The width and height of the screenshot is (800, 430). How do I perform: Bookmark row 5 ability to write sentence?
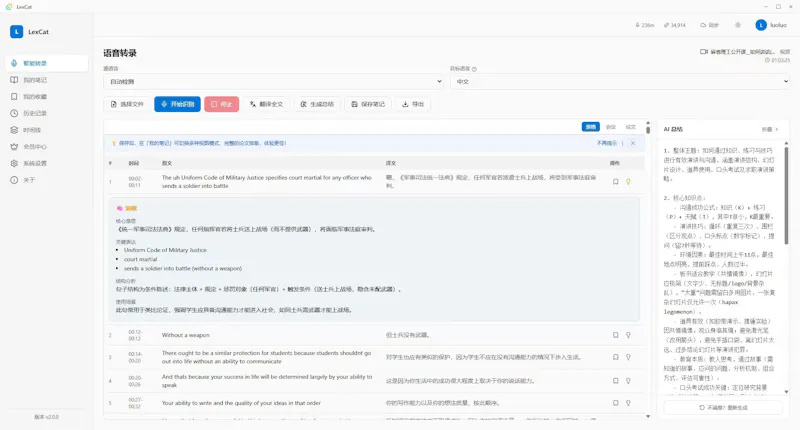(616, 403)
